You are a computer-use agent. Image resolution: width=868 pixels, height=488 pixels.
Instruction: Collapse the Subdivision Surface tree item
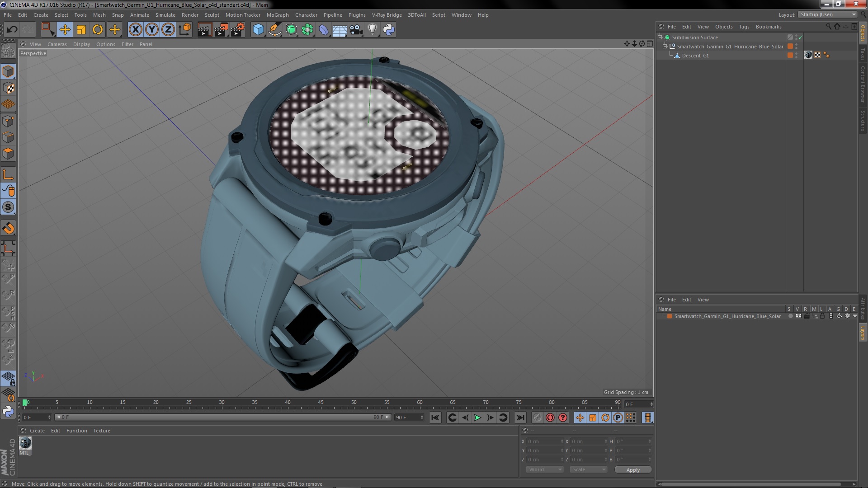[x=660, y=38]
